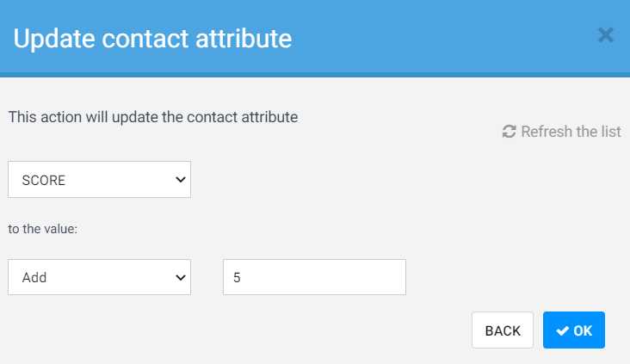Click the blue dialog header bar
The image size is (630, 364).
pos(430,38)
